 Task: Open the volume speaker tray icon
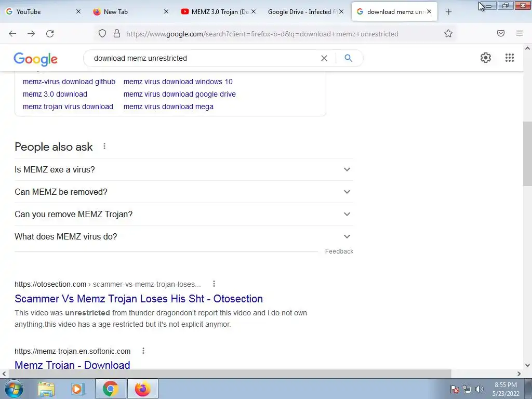pos(480,389)
